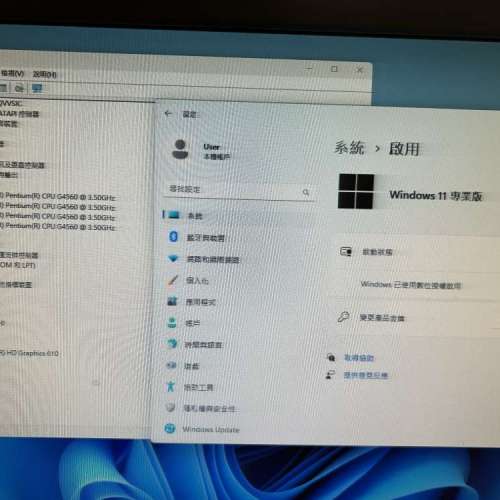Click the 'Windows 11 專業版' edition text
Screen dimensions: 500x500
coord(436,195)
